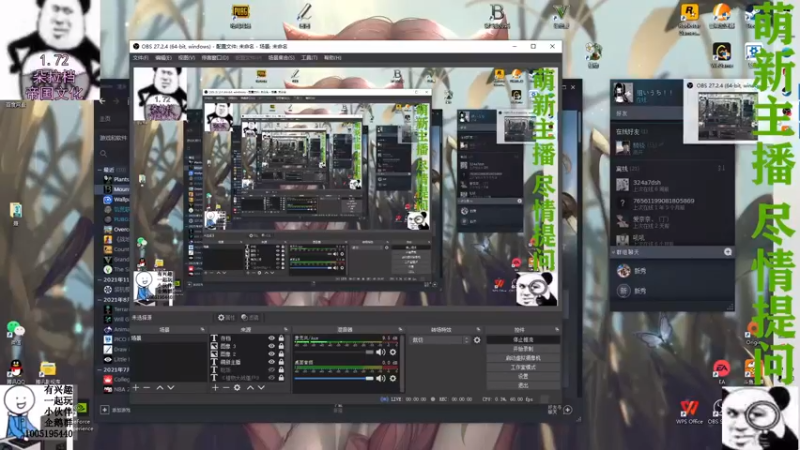The image size is (800, 450).
Task: Open the WPS Office desktop icon
Action: coord(689,412)
